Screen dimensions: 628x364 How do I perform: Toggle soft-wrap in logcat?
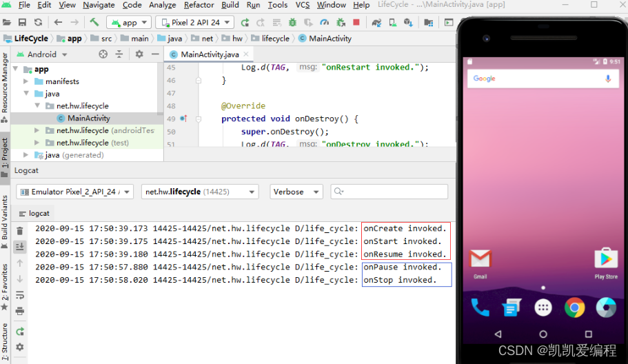coord(20,296)
